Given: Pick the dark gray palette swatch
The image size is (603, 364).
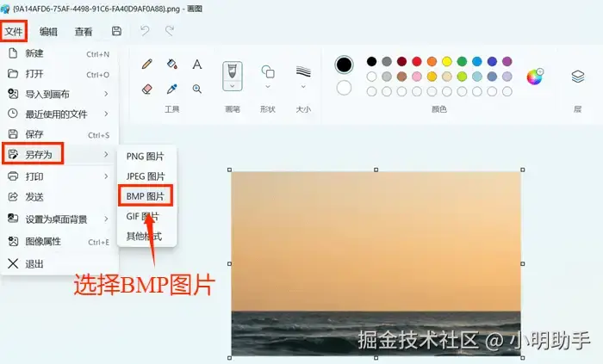Looking at the screenshot, I should click(x=387, y=61).
